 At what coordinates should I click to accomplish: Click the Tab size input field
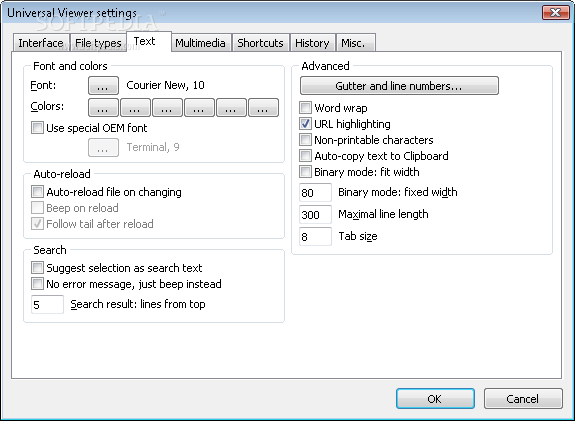(x=315, y=237)
